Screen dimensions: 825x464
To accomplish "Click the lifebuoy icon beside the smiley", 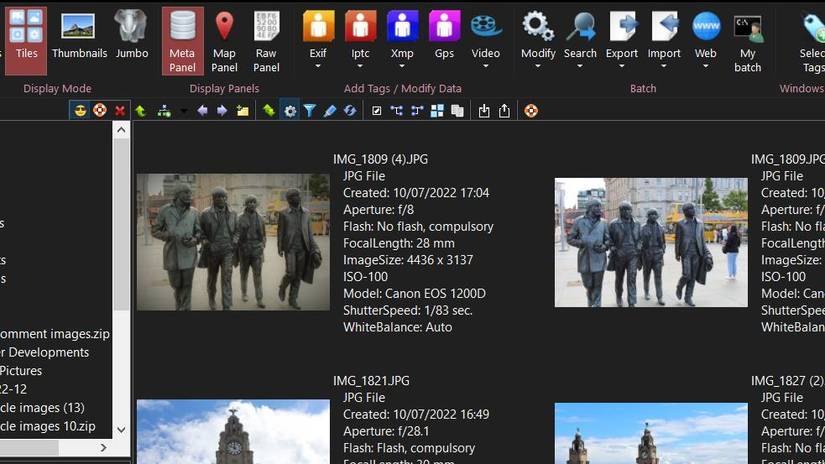I will coord(100,110).
